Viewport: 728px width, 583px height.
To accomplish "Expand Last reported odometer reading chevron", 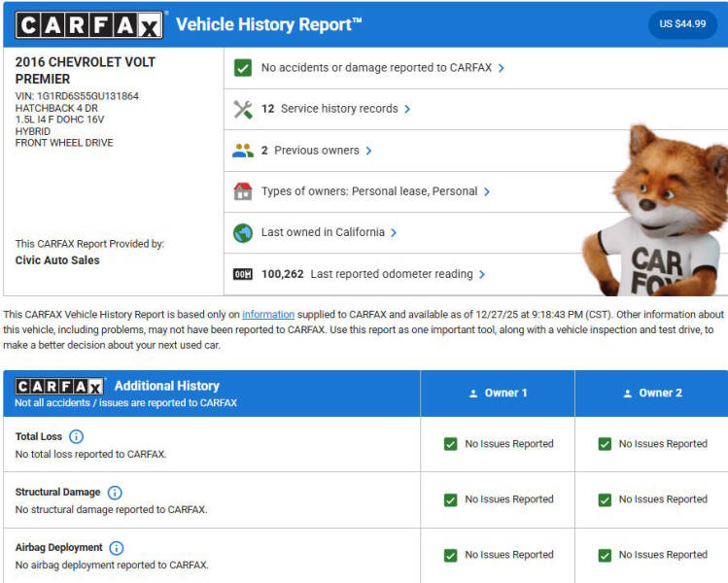I will tap(482, 274).
